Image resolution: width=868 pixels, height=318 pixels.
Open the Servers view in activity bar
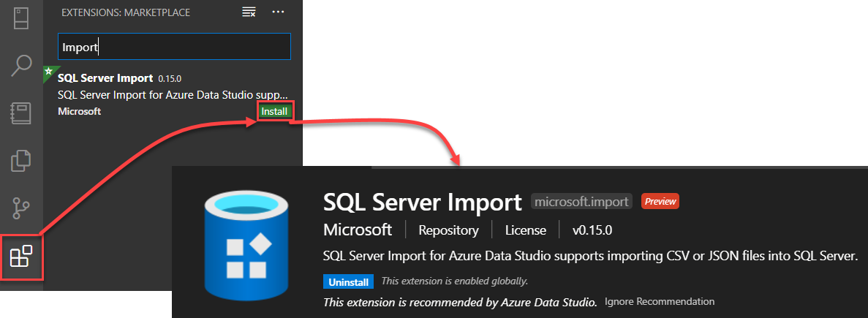[21, 18]
